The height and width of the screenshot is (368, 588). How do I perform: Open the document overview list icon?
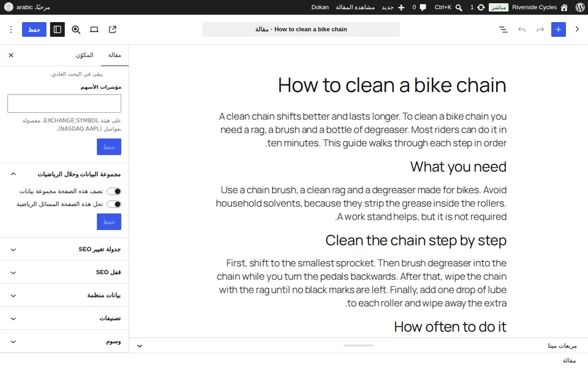point(503,29)
